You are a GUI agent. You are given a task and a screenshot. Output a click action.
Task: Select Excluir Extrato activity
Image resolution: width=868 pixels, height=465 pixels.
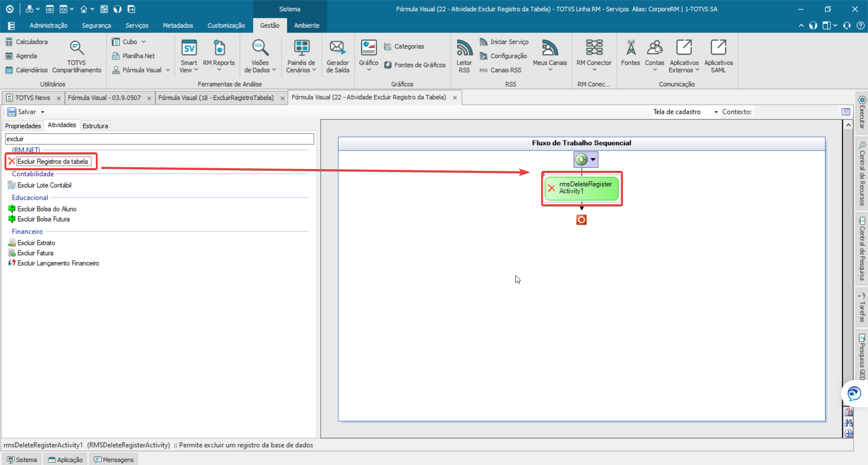(x=32, y=243)
